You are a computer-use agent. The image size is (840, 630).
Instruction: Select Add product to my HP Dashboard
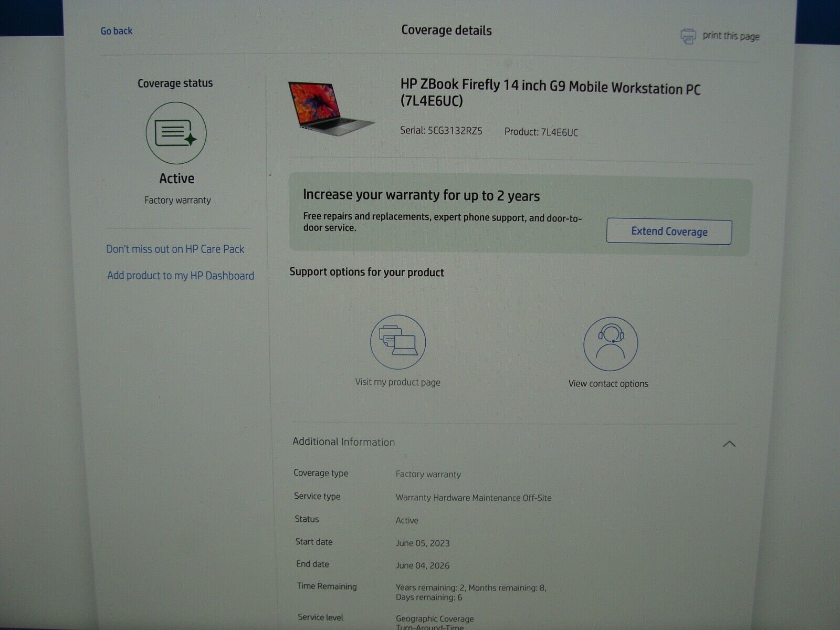[x=181, y=275]
